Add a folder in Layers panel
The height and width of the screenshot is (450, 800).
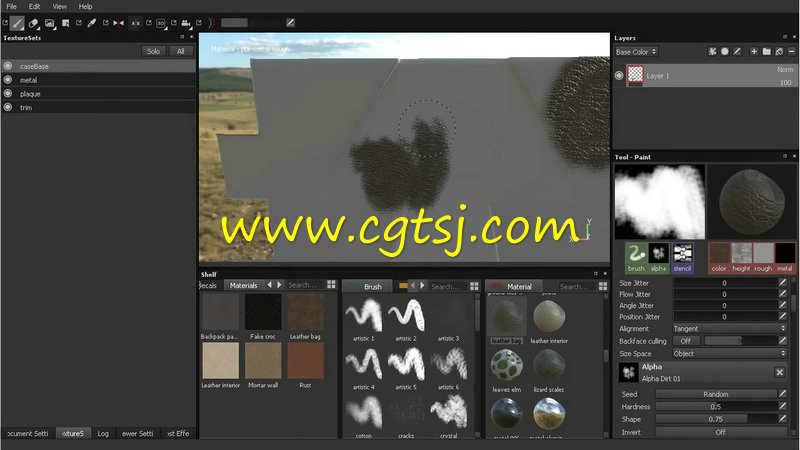(766, 52)
